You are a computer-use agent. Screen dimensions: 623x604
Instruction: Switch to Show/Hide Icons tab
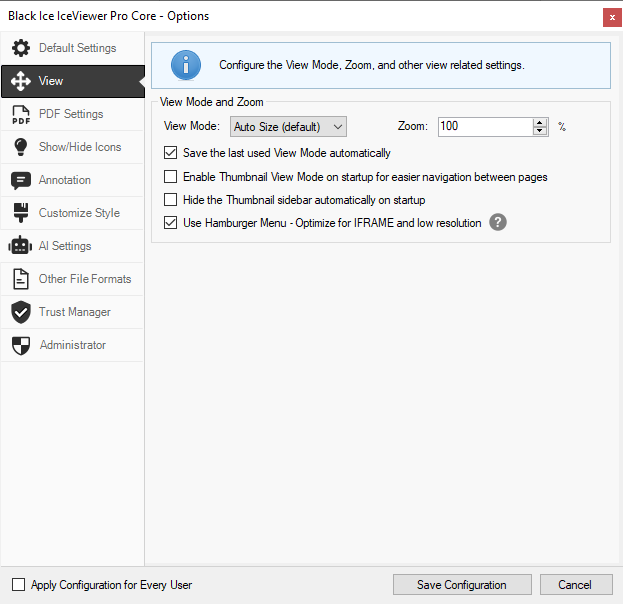[72, 147]
